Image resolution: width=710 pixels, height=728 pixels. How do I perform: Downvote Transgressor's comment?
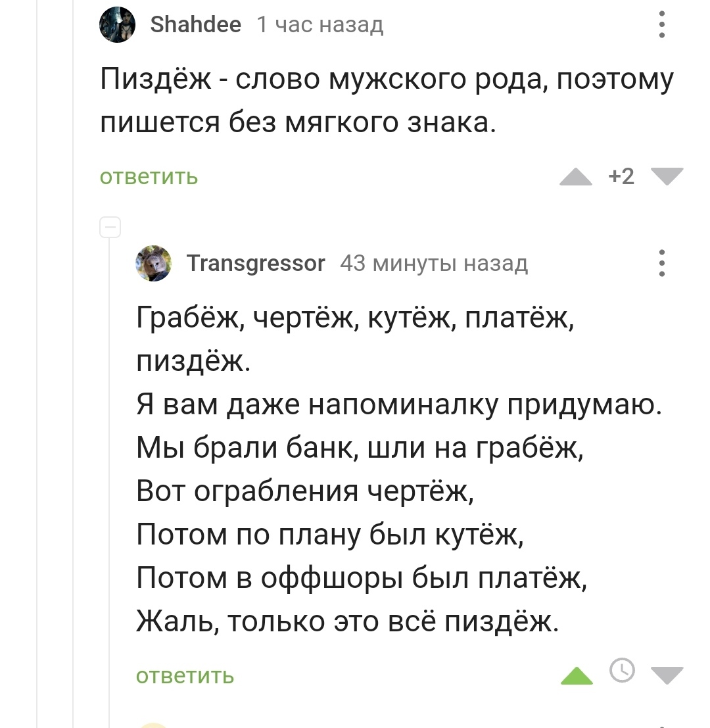click(x=667, y=675)
